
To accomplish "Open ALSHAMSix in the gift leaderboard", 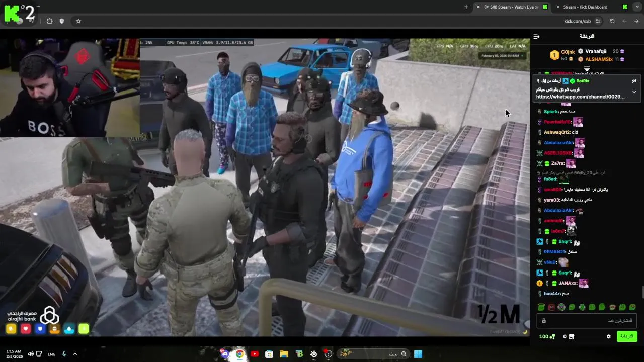I will point(599,59).
